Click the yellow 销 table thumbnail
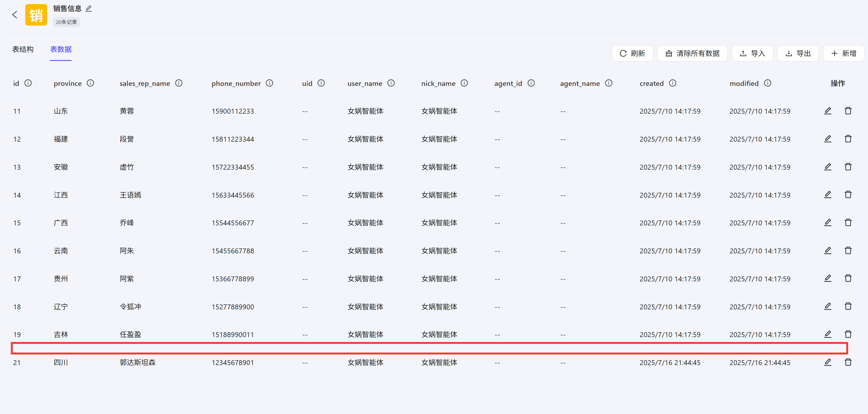868x414 pixels. tap(36, 15)
